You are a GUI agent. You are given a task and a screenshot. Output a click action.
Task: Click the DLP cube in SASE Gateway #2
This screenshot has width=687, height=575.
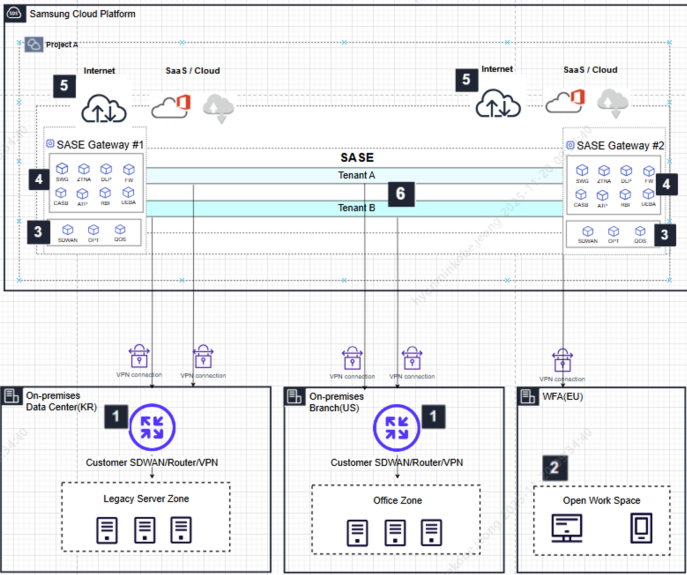(627, 170)
